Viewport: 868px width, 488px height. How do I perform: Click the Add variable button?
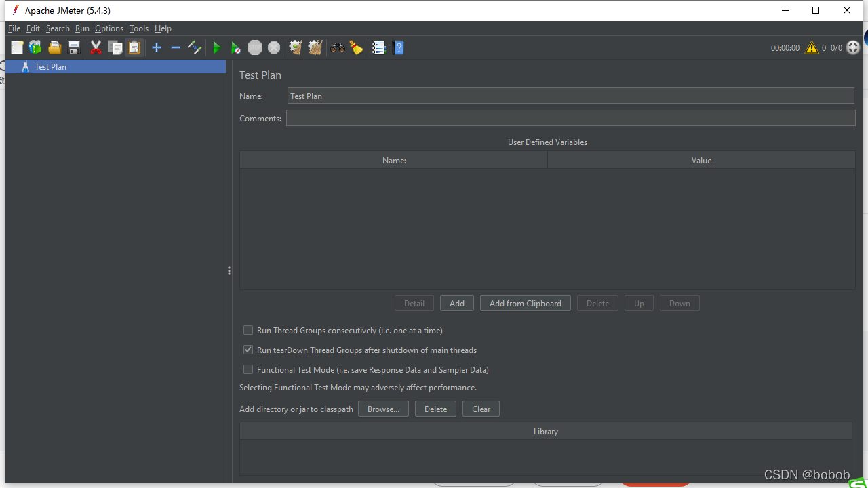point(457,304)
